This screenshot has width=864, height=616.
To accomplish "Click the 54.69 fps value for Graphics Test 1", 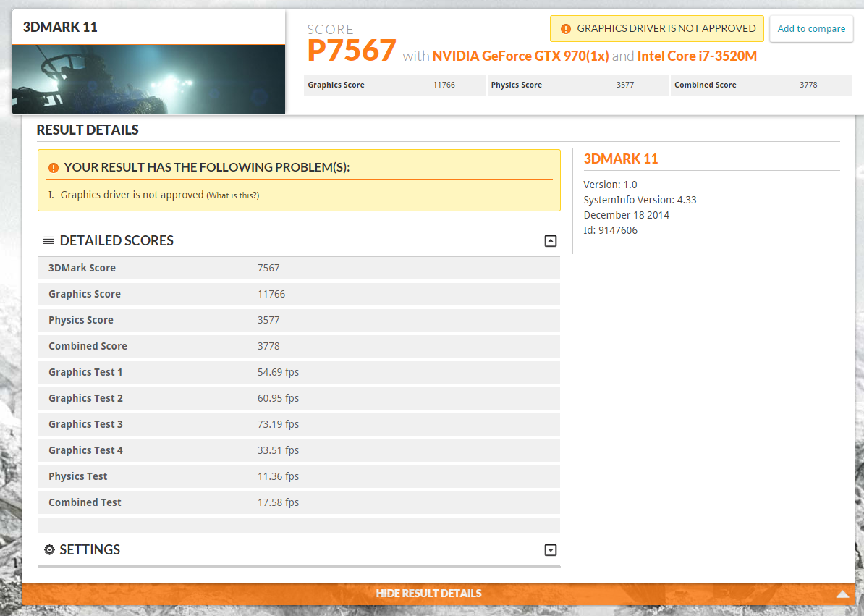I will (279, 372).
